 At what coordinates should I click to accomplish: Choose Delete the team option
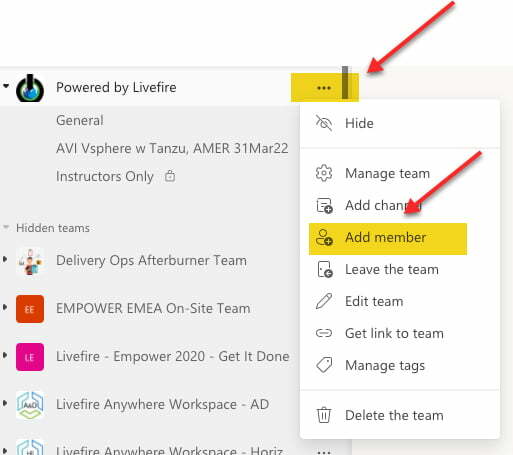pyautogui.click(x=400, y=415)
